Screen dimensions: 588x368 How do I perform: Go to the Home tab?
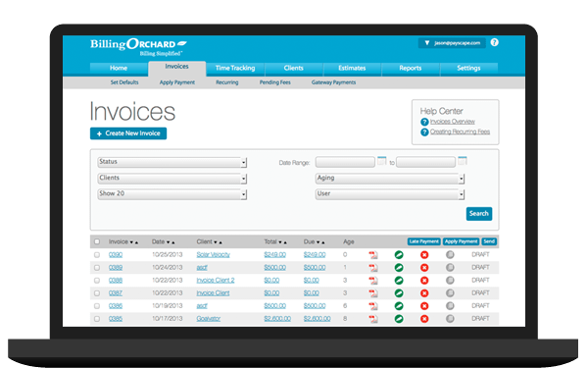coord(119,69)
